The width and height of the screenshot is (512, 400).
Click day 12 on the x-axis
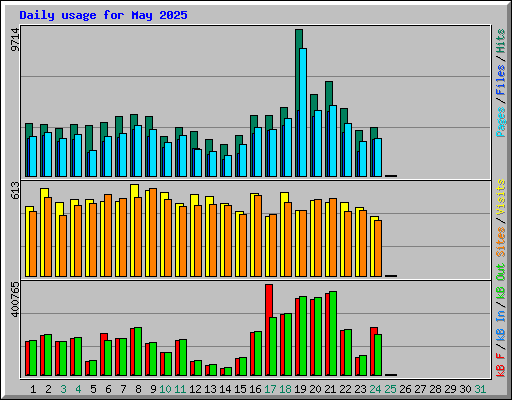(x=195, y=389)
